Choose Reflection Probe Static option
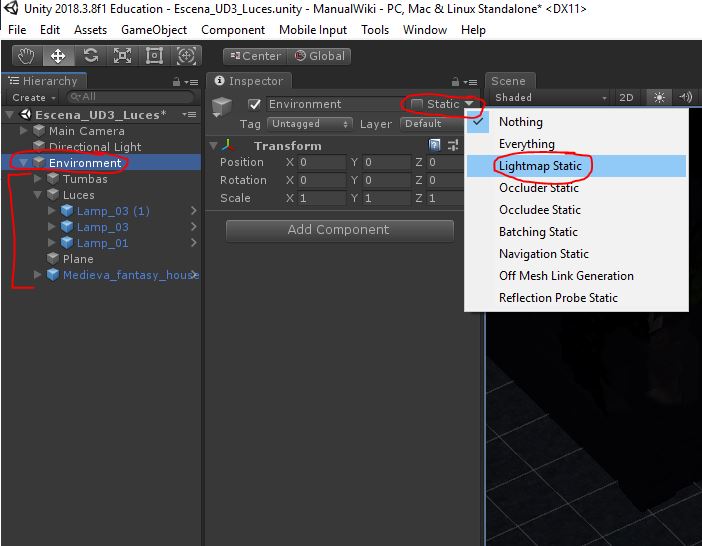This screenshot has width=702, height=546. 576,298
